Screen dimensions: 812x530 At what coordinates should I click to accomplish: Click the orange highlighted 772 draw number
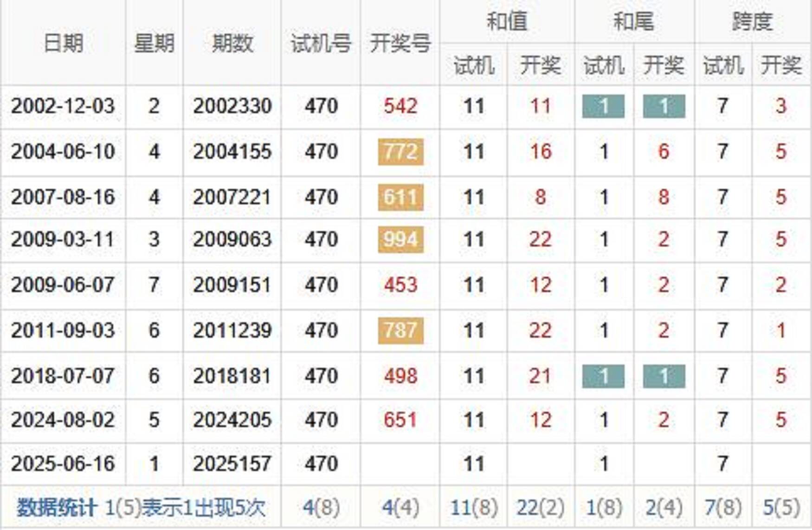[400, 152]
